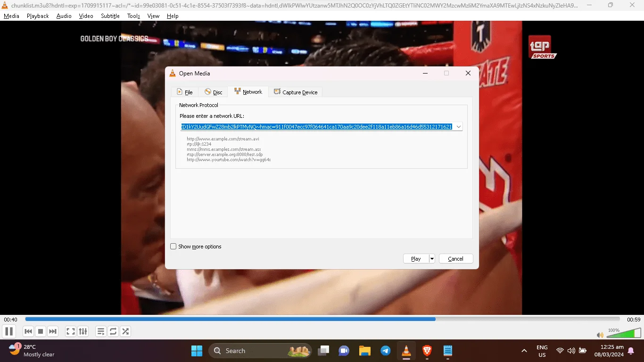
Task: Open ENG US language switcher
Action: click(x=542, y=351)
